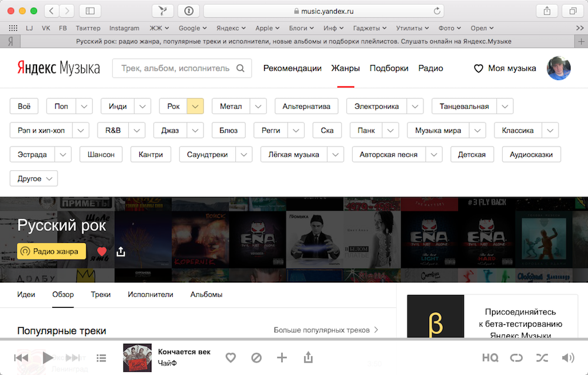Click the search magnifier icon
This screenshot has width=588, height=375.
coord(240,68)
